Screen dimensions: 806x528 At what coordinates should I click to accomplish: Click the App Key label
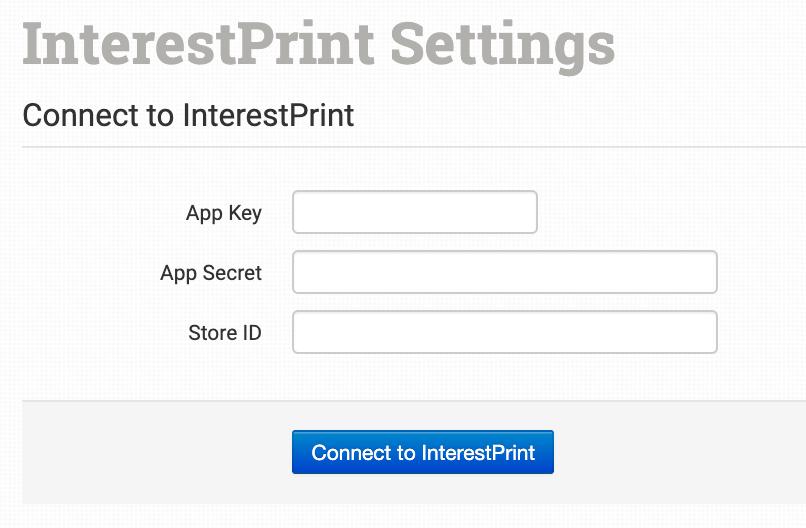[x=223, y=213]
